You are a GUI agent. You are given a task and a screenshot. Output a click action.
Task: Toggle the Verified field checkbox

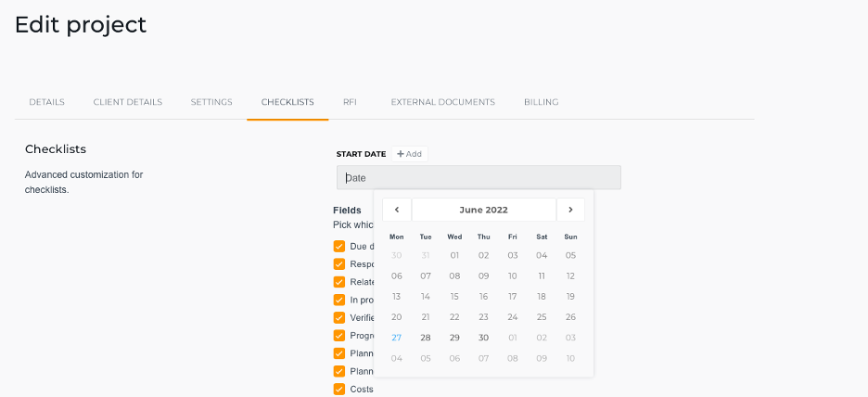[x=339, y=318]
